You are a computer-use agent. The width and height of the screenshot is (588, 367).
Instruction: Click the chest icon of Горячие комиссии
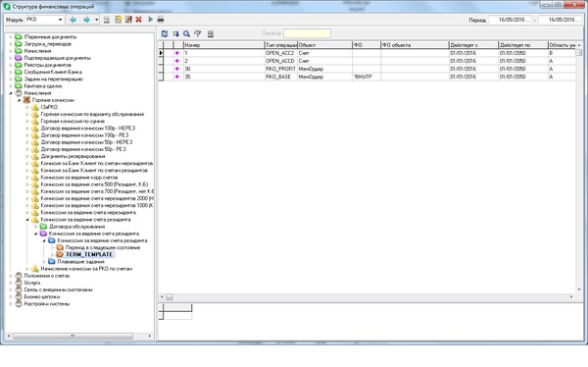tap(26, 100)
